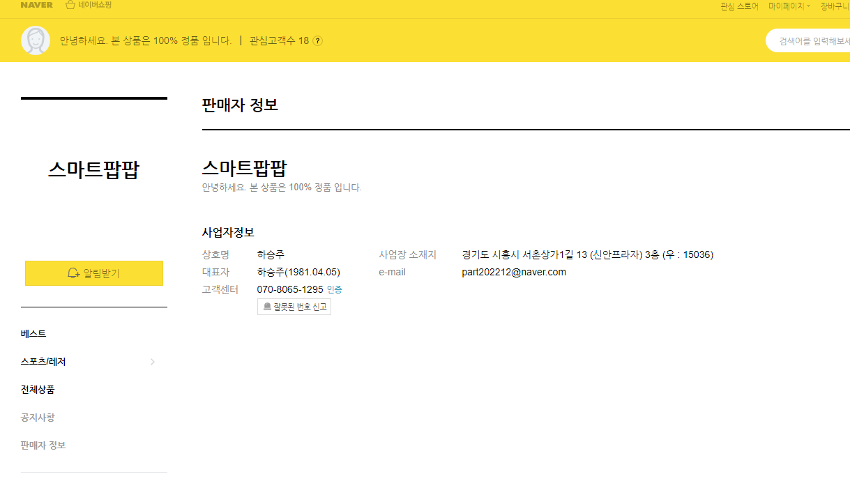Click the 알림받기 notification button
850x504 pixels.
click(94, 273)
